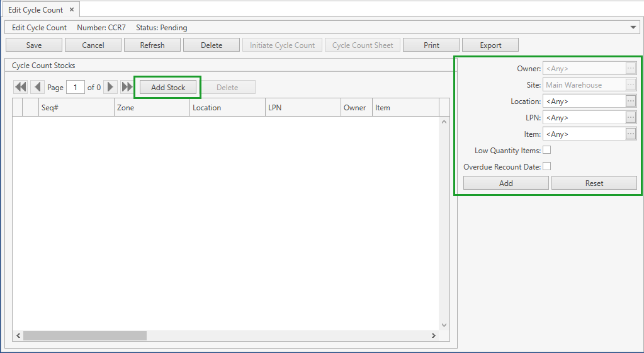Jump to last page of stocks
The width and height of the screenshot is (644, 353).
tap(127, 88)
